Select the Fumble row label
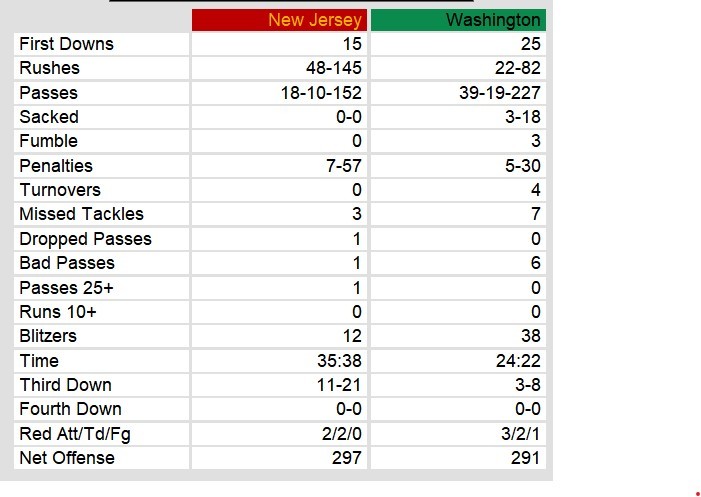The height and width of the screenshot is (497, 701). point(49,141)
